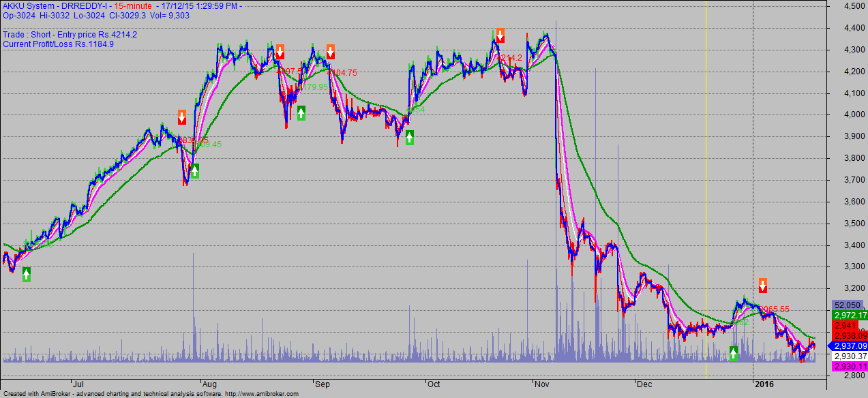Click the red 4097.5 trade price label
The image size is (868, 398).
(x=289, y=72)
